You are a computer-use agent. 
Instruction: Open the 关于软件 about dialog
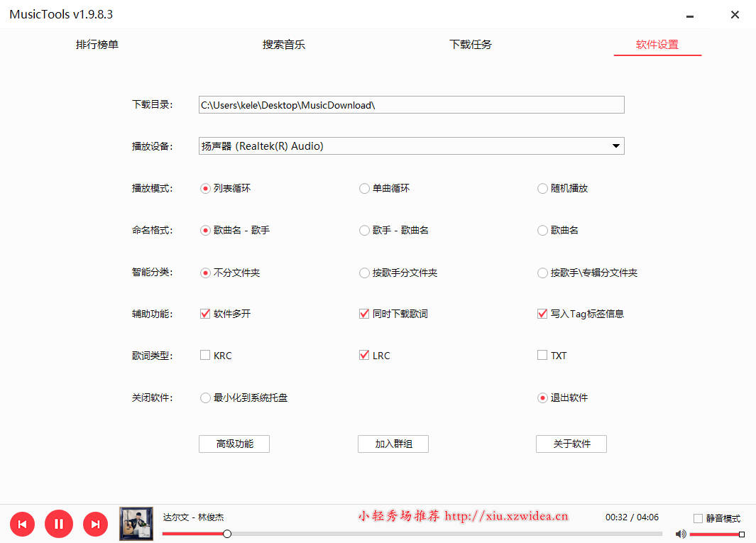coord(571,444)
